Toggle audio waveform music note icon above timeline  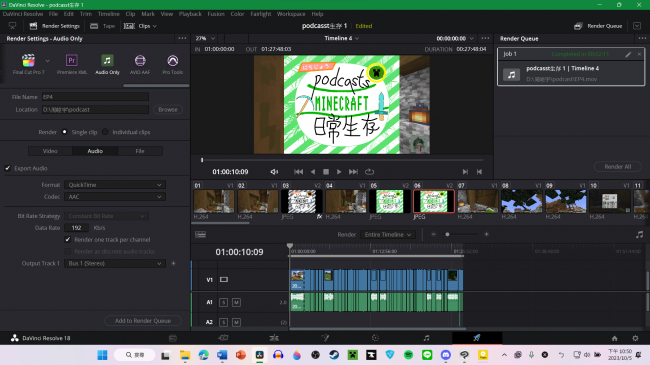pos(639,235)
